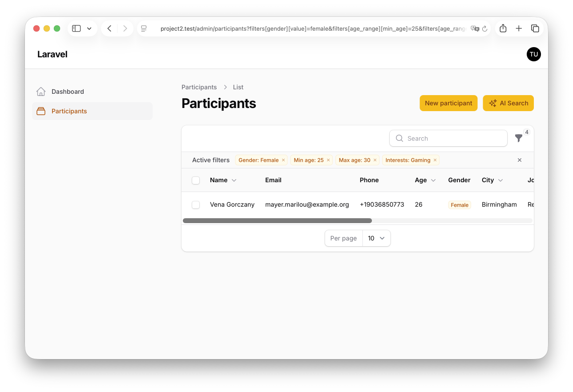This screenshot has height=392, width=573.
Task: Remove the Gender: Female filter tag
Action: pyautogui.click(x=283, y=160)
